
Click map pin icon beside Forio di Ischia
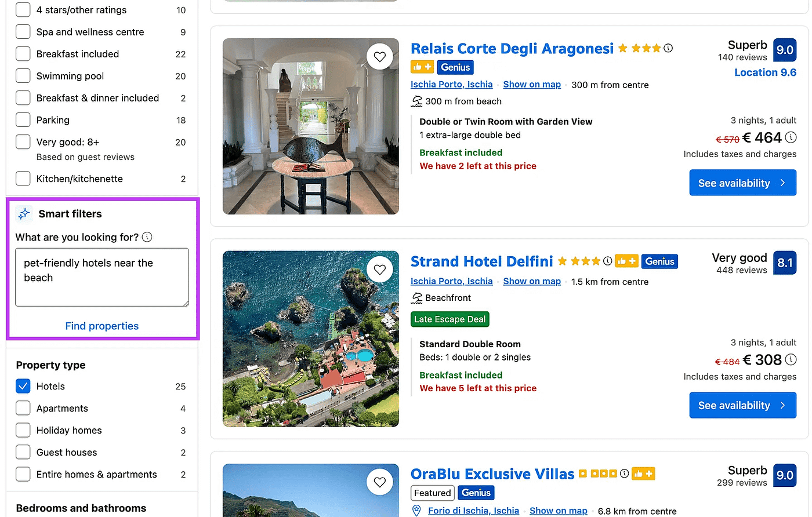[416, 511]
